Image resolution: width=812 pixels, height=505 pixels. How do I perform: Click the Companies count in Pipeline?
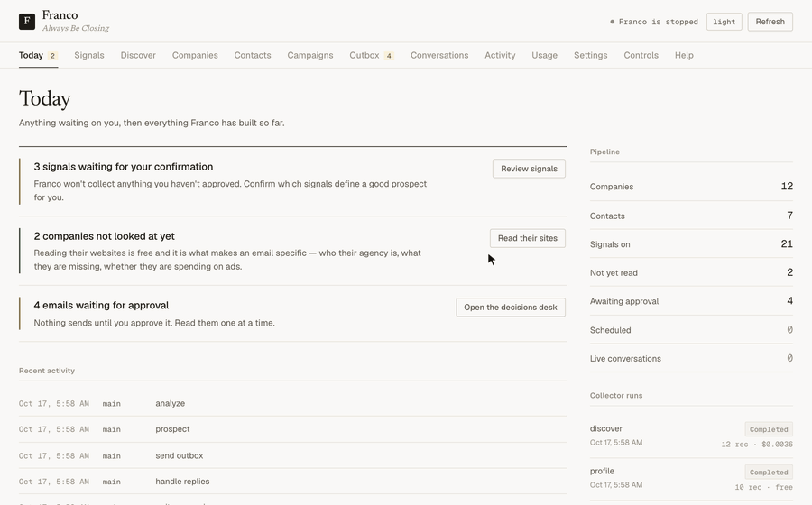tap(787, 187)
